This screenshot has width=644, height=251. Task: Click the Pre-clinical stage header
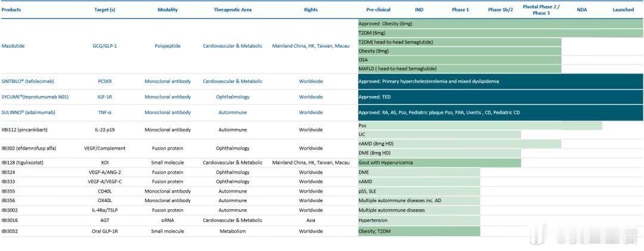click(x=378, y=10)
